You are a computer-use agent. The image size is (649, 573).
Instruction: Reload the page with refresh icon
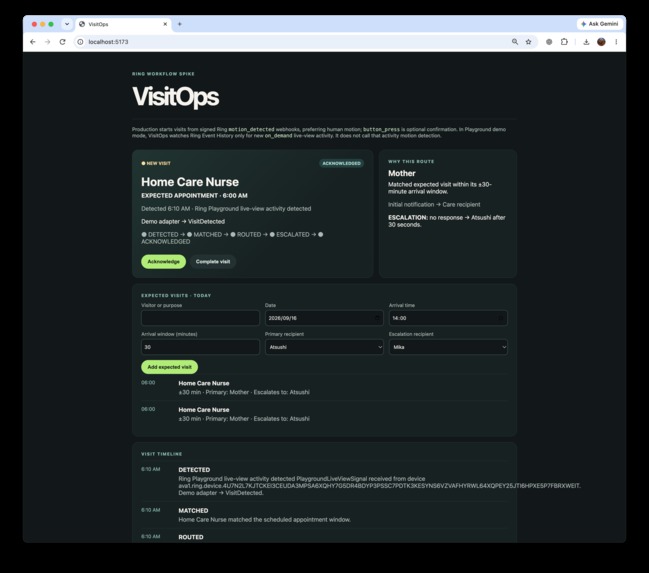coord(62,42)
